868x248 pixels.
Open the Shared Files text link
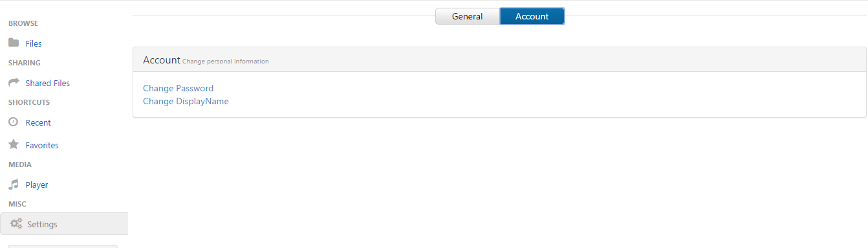[x=48, y=84]
